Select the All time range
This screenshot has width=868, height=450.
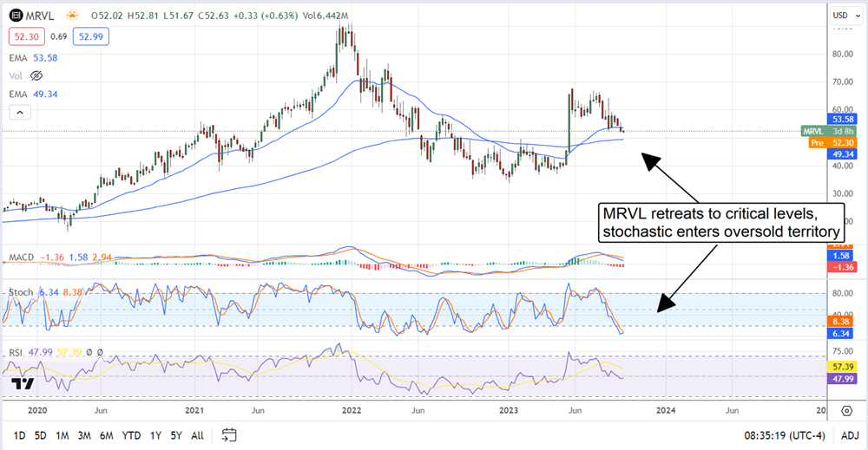[x=197, y=435]
